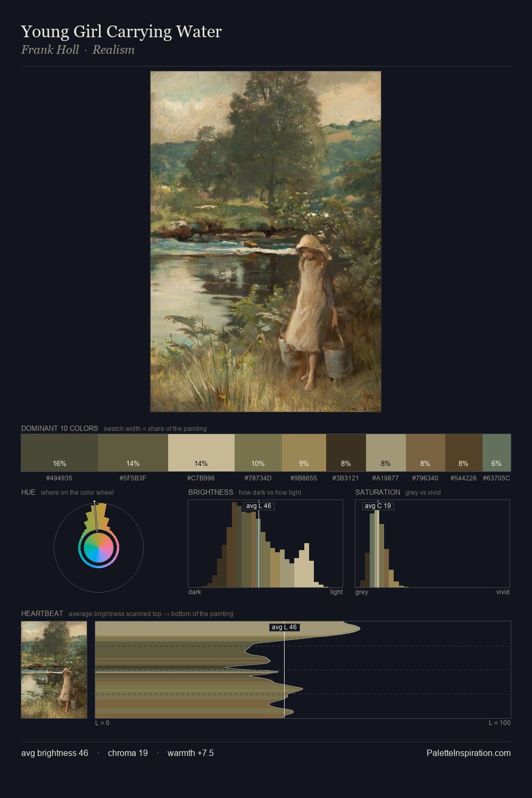Click the 'HEARTBEAT' section heading
The image size is (532, 798).
[x=42, y=613]
